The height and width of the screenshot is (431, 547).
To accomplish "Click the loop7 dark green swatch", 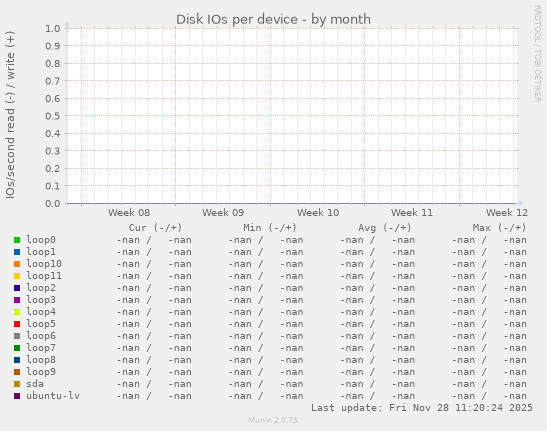I will [17, 348].
